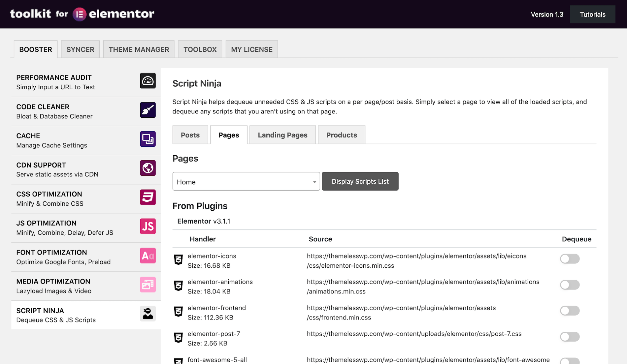
Task: Open CODE CLEANER in sidebar
Action: tap(86, 111)
